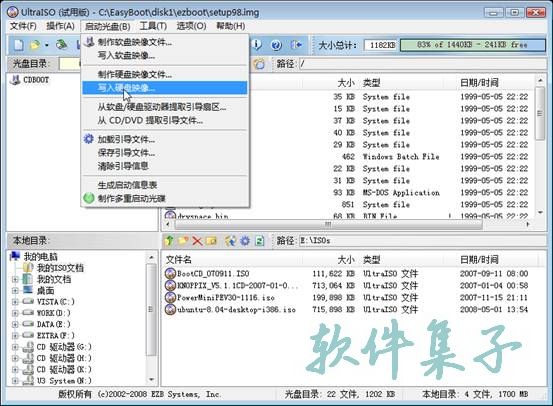Expand the 桌面 tree node
553x406 pixels.
[15, 291]
